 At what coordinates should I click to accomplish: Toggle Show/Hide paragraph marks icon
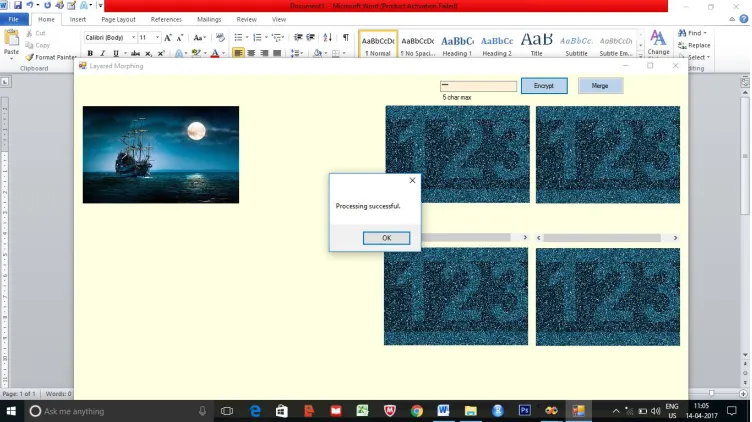pos(345,37)
